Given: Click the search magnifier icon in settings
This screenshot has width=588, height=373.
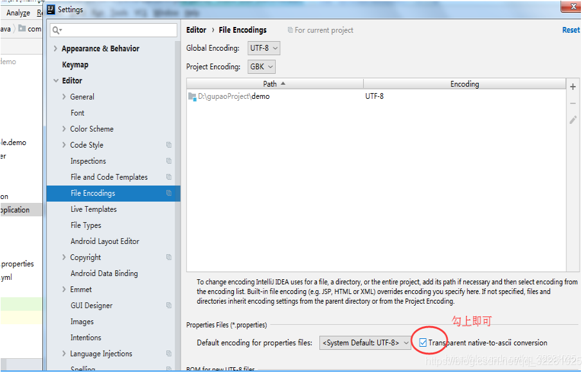Looking at the screenshot, I should pos(57,30).
